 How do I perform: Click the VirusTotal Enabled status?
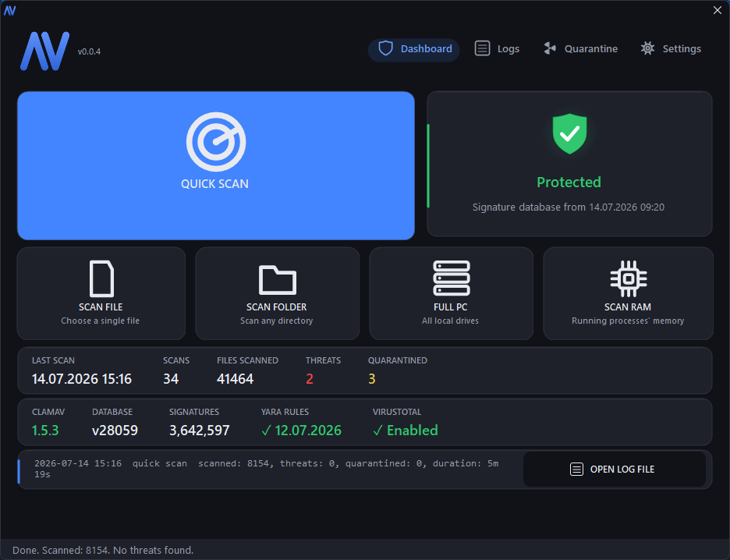(x=406, y=430)
